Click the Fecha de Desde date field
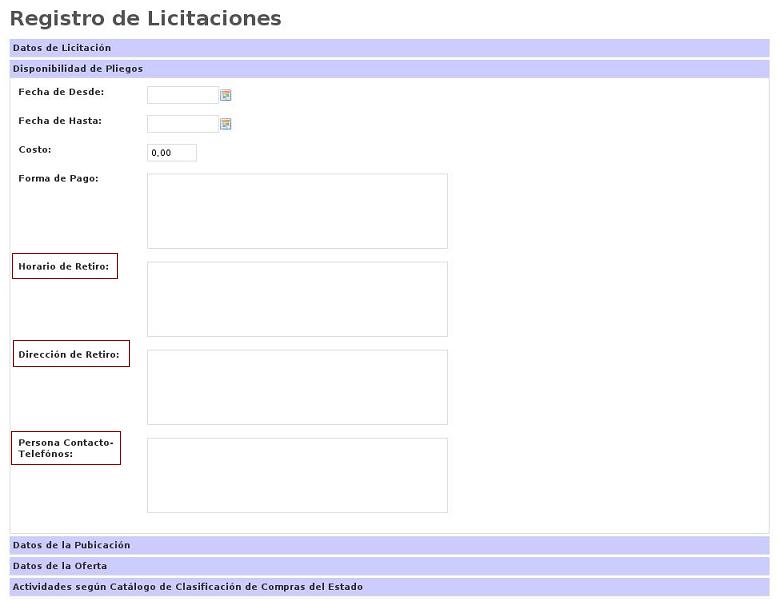 pos(182,95)
